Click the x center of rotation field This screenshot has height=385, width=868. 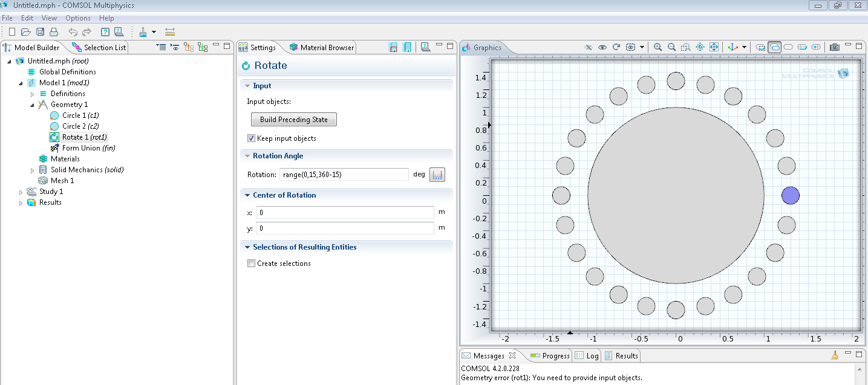click(x=345, y=213)
